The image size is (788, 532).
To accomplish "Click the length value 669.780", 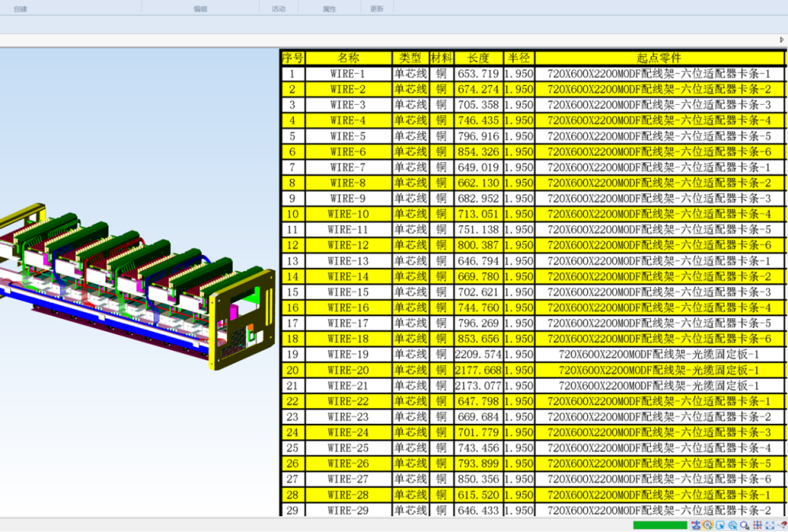I will pos(478,276).
